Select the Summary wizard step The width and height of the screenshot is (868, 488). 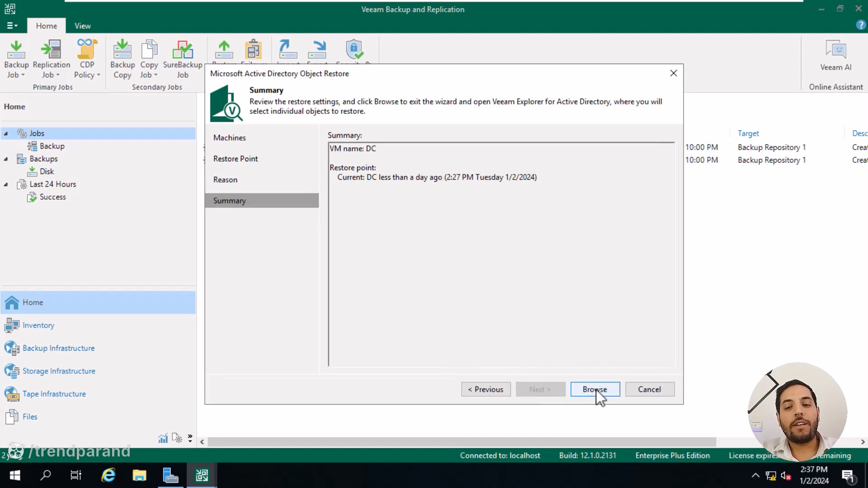click(x=262, y=201)
